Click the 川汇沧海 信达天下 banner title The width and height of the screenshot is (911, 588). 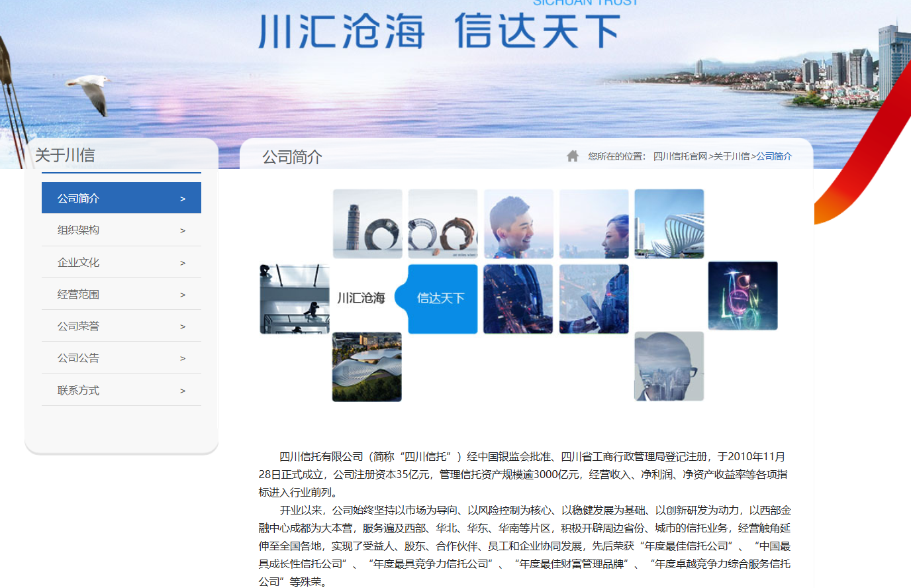tap(438, 31)
